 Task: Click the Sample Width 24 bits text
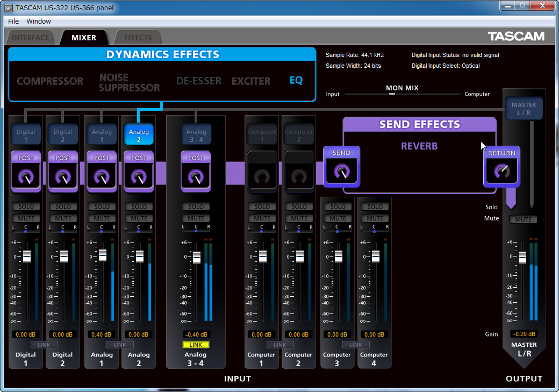(353, 66)
